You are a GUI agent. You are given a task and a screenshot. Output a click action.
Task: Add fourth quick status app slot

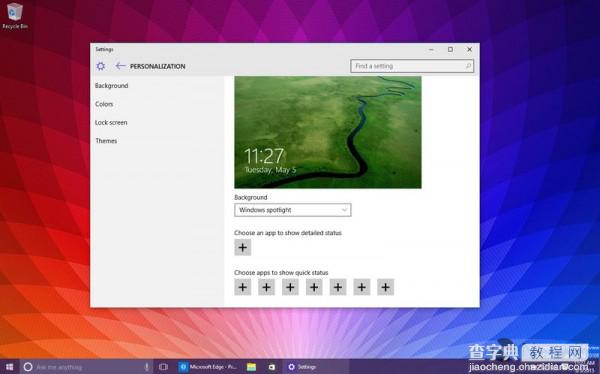314,287
